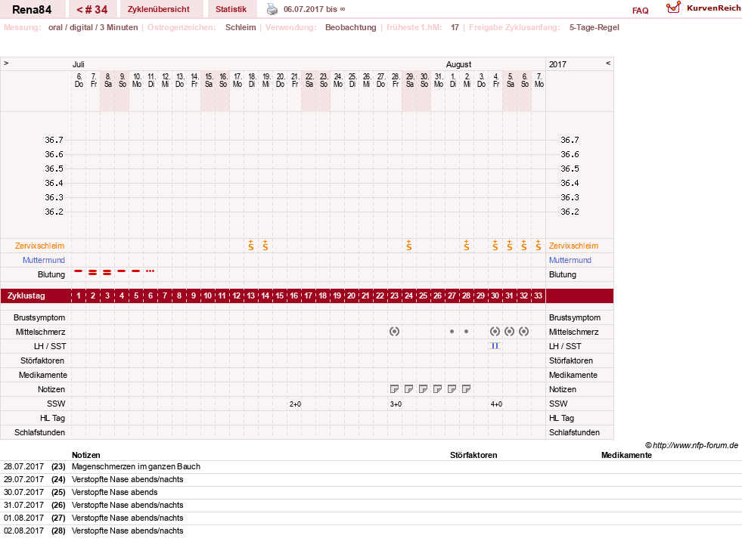Click the Zervixschleim row label

click(39, 246)
